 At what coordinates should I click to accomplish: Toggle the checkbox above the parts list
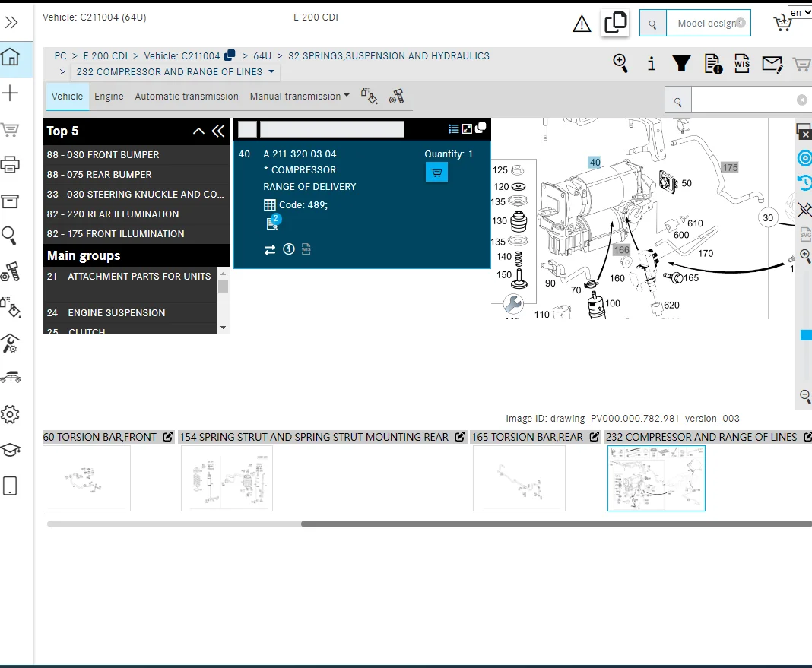click(247, 129)
